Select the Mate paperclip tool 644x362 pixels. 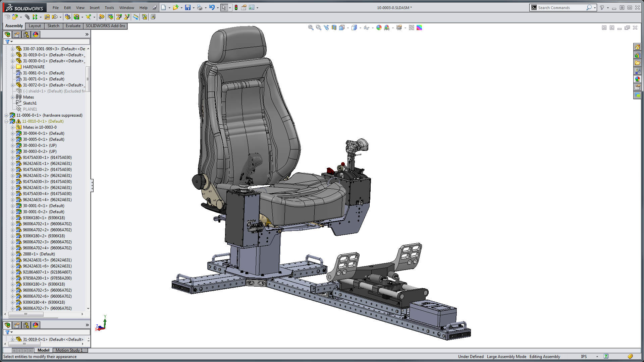pyautogui.click(x=27, y=17)
